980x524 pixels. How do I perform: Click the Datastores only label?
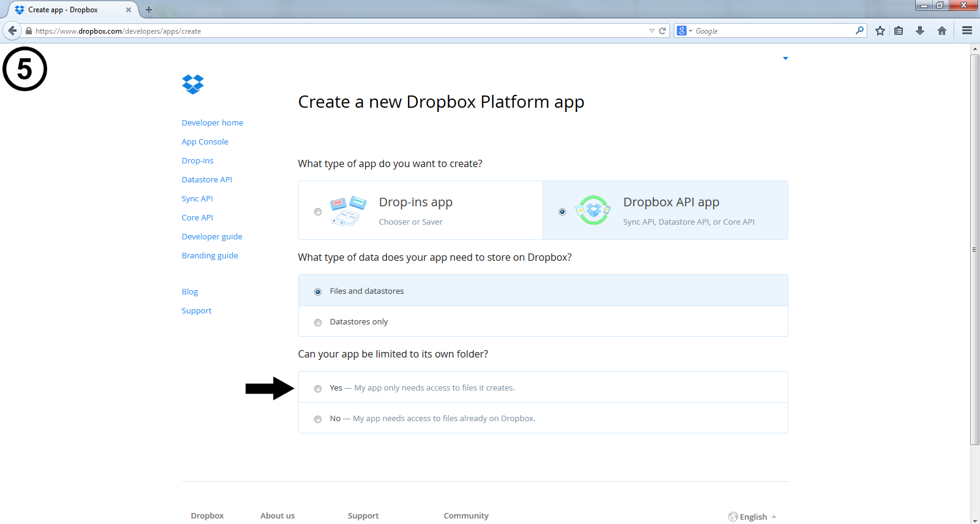pos(359,321)
